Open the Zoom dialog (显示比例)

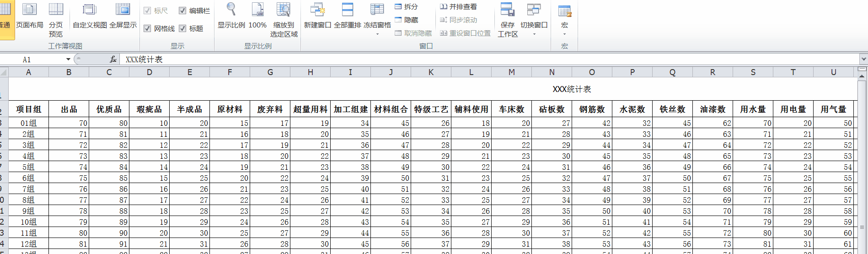[231, 17]
